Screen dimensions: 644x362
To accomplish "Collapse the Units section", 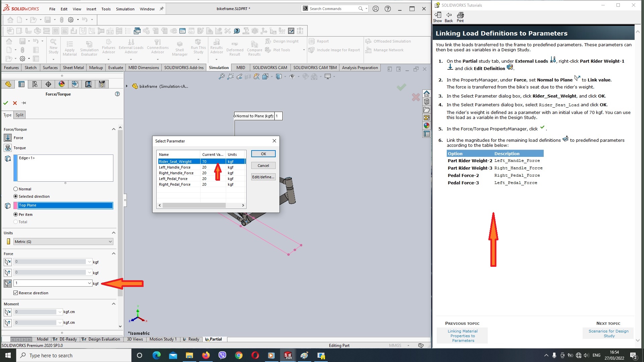I will tap(114, 233).
